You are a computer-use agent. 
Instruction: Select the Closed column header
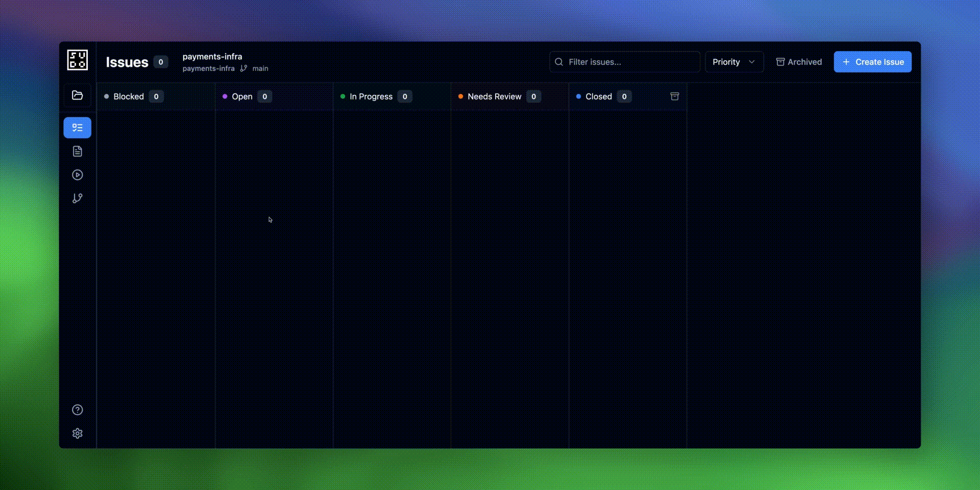[x=599, y=96]
